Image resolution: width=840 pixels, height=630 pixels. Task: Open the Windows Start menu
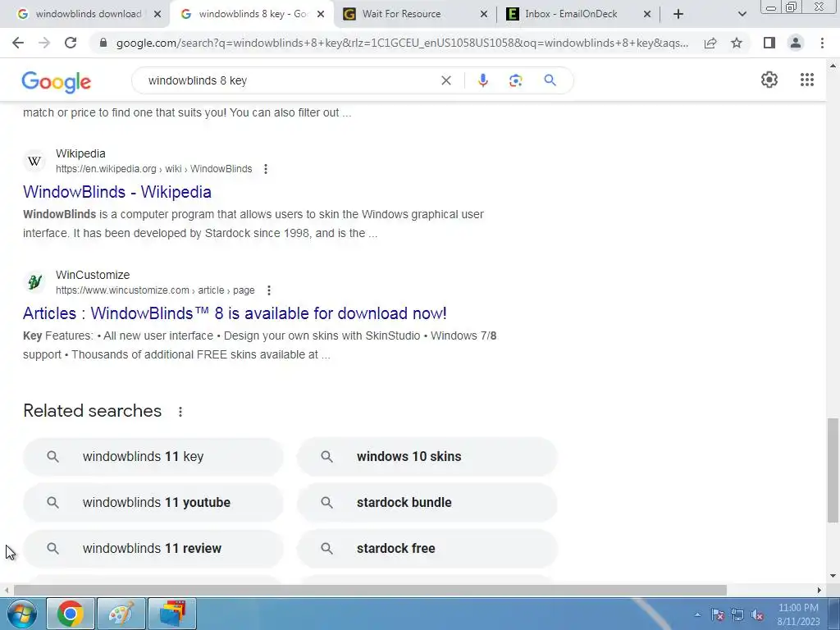21,614
